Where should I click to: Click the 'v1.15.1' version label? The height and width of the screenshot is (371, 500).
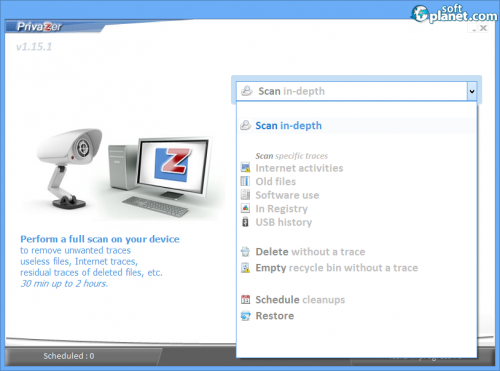coord(34,47)
